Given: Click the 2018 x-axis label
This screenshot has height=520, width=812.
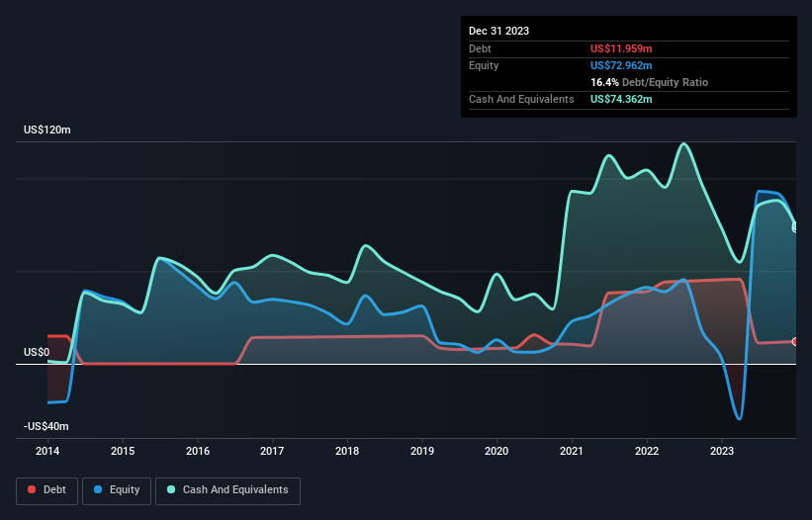Looking at the screenshot, I should (347, 451).
